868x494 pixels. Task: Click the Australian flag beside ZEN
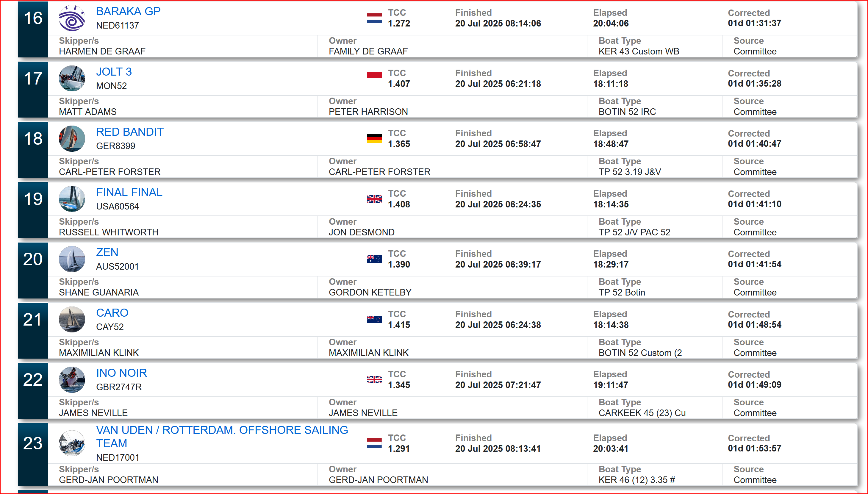(374, 259)
